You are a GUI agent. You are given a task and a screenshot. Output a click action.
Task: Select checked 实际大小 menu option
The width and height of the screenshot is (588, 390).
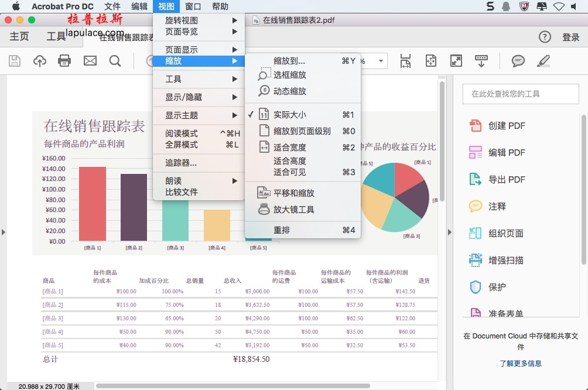click(x=290, y=115)
